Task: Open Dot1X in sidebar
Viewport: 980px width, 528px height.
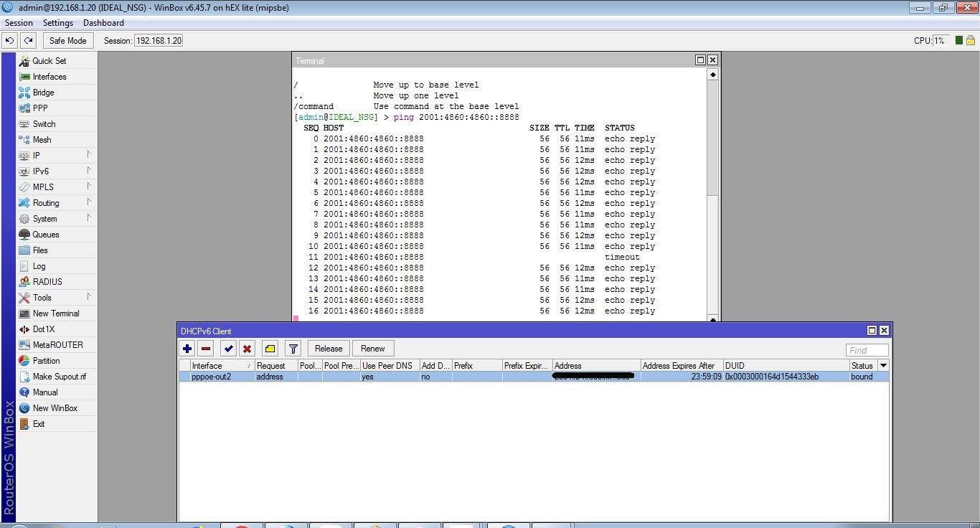Action: [x=43, y=329]
